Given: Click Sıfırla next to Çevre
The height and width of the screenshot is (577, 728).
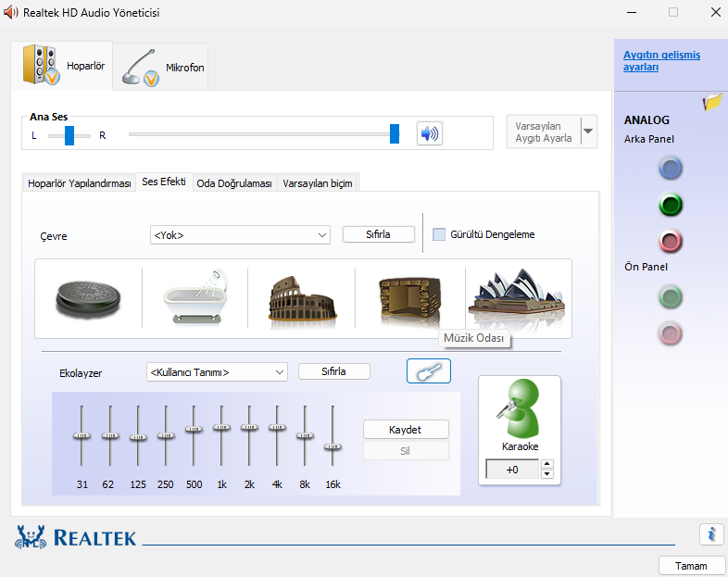Looking at the screenshot, I should click(x=379, y=234).
